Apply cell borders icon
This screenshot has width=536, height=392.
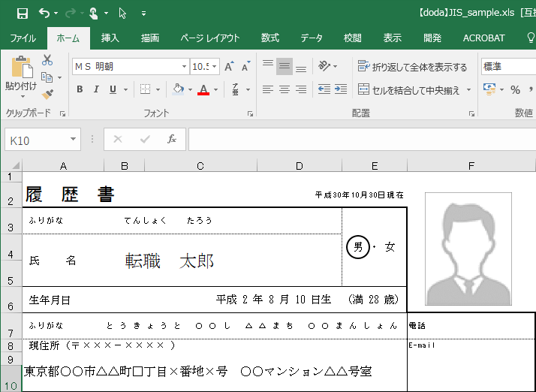tap(146, 89)
